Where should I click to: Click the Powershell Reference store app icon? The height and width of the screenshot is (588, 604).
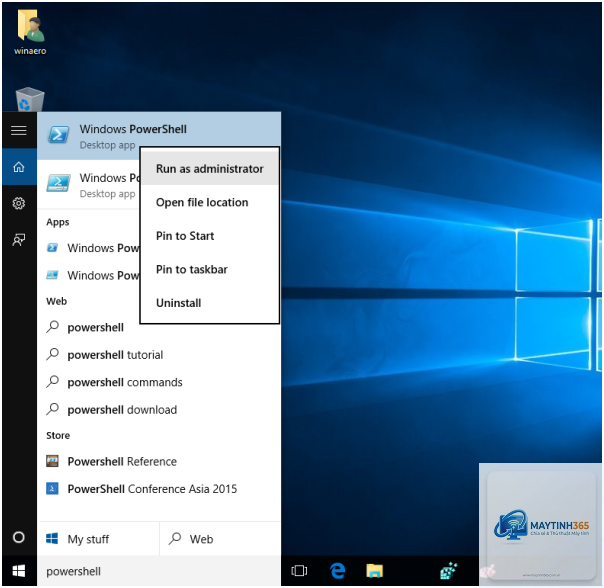(x=52, y=461)
